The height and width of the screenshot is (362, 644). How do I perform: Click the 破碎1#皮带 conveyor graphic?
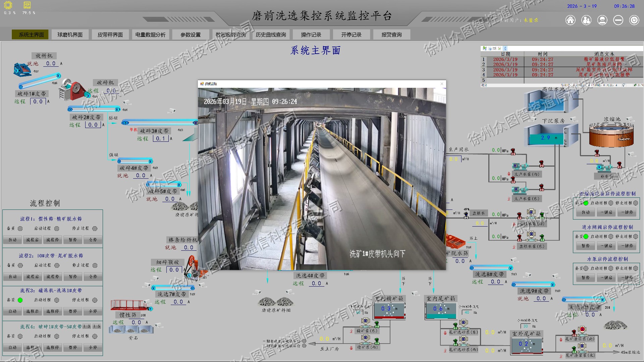pos(40,81)
